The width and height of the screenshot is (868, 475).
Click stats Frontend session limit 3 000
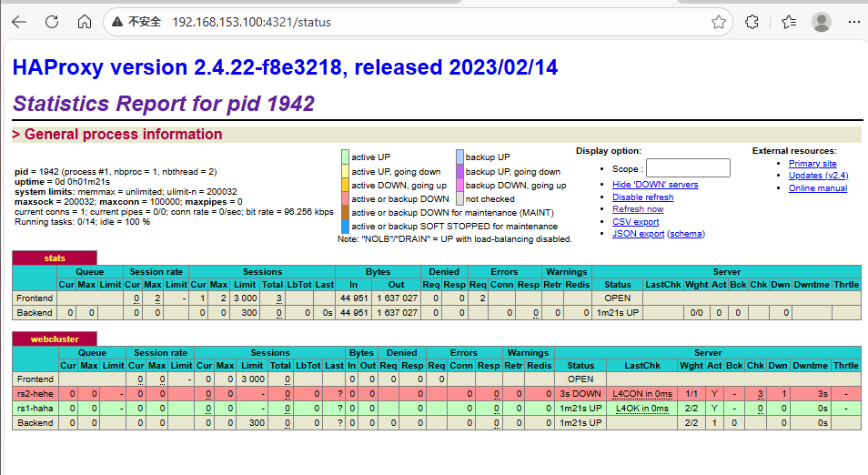[x=245, y=298]
